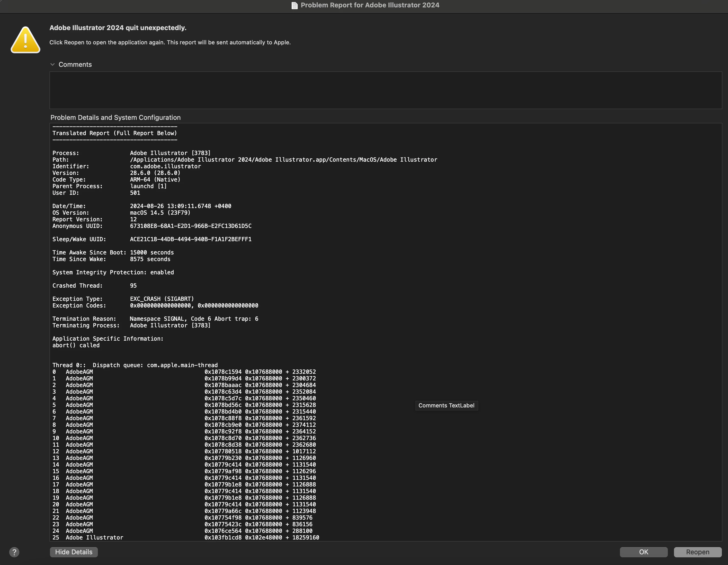
Task: Click stack frame 25 Adobe Illustrator row
Action: click(x=185, y=537)
